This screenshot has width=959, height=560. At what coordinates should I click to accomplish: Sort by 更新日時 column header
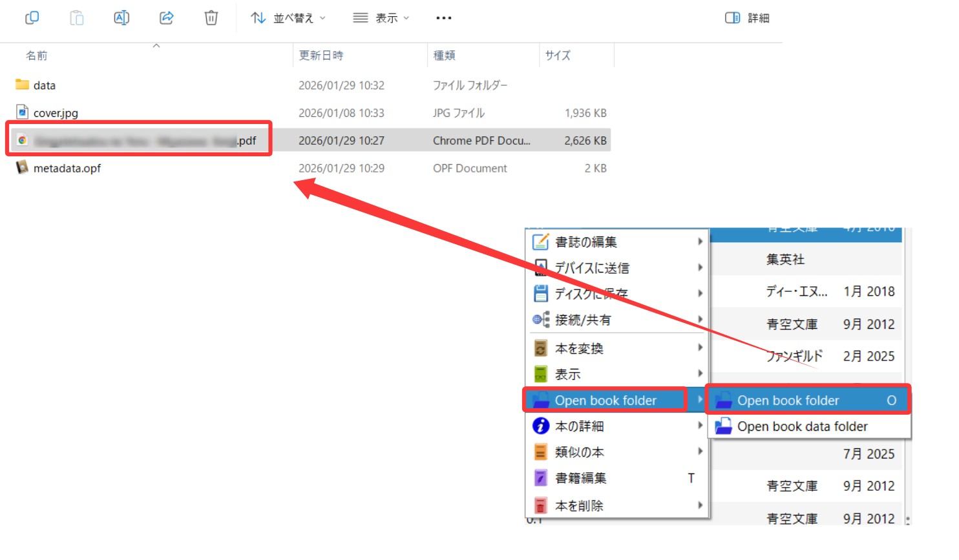point(321,56)
